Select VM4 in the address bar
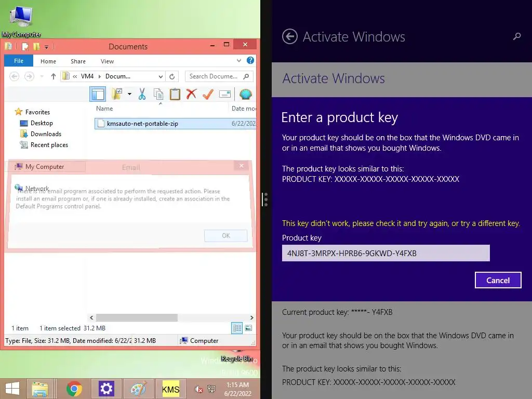This screenshot has height=399, width=532. click(x=87, y=76)
